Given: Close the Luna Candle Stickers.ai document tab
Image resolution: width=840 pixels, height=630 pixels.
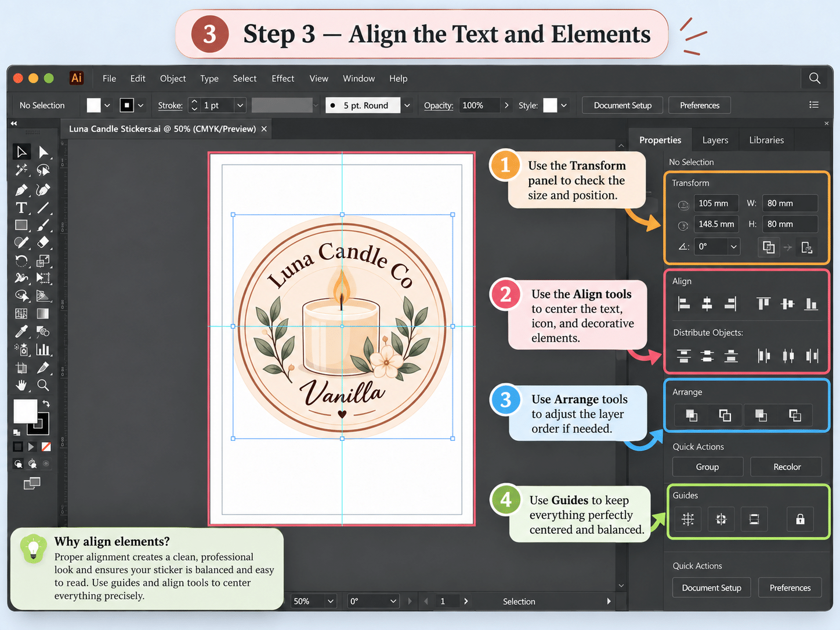Looking at the screenshot, I should tap(264, 129).
